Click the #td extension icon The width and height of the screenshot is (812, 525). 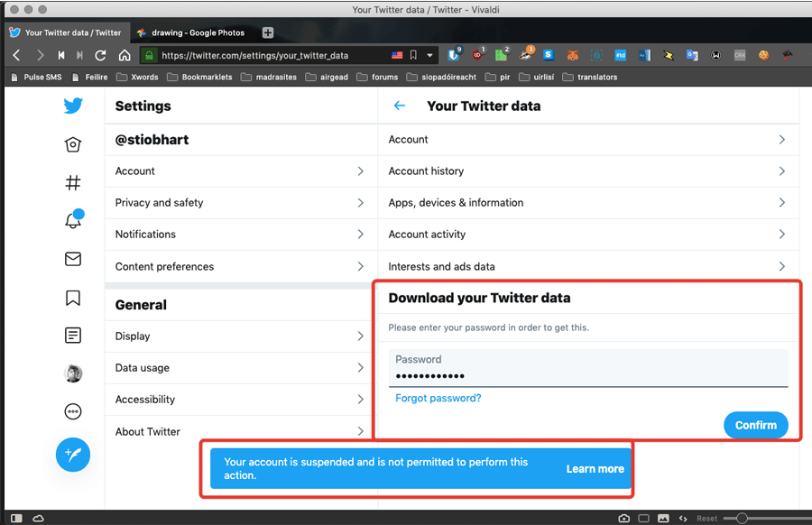point(621,55)
